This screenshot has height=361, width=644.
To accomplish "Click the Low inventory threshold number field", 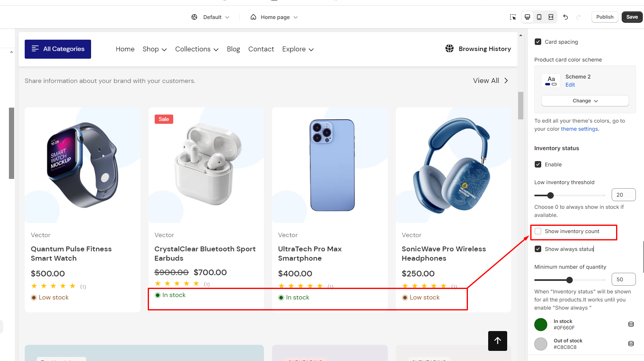I will coord(623,195).
